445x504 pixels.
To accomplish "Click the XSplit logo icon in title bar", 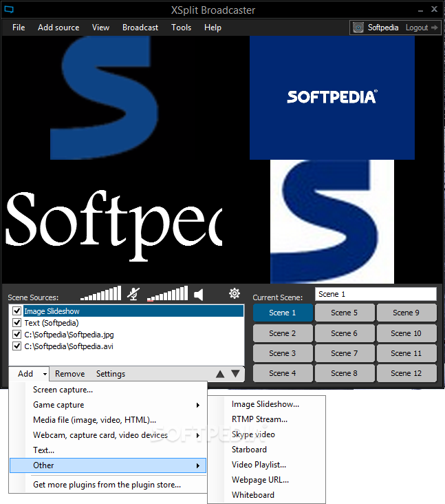I will [9, 10].
